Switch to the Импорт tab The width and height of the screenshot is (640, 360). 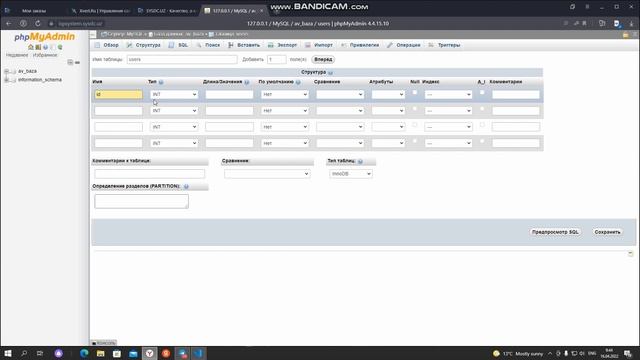click(x=319, y=45)
